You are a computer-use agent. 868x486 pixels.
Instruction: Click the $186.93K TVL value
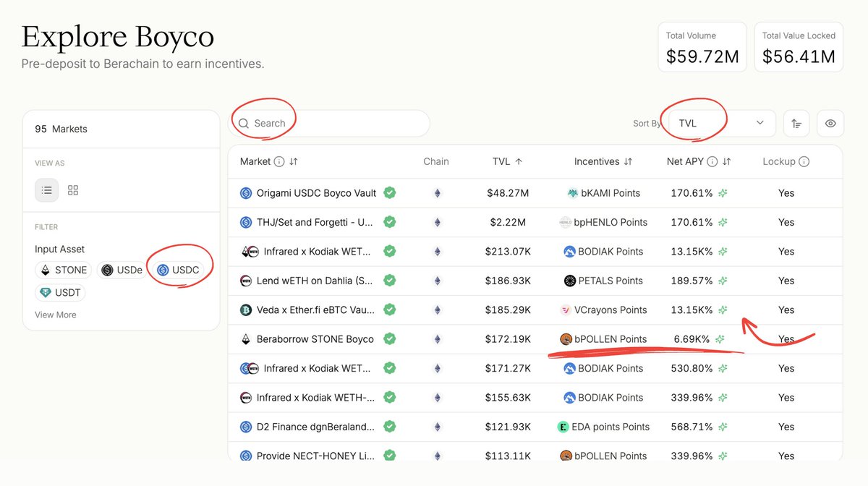tap(508, 281)
